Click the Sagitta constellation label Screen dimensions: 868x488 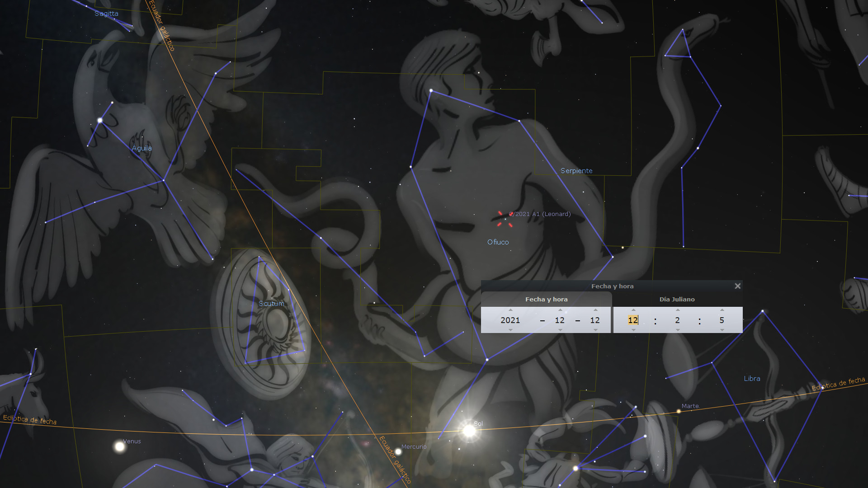click(106, 14)
